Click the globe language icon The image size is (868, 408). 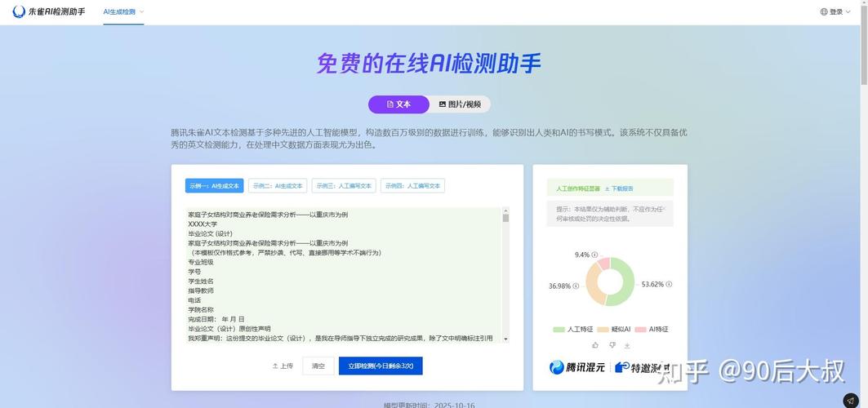click(824, 11)
